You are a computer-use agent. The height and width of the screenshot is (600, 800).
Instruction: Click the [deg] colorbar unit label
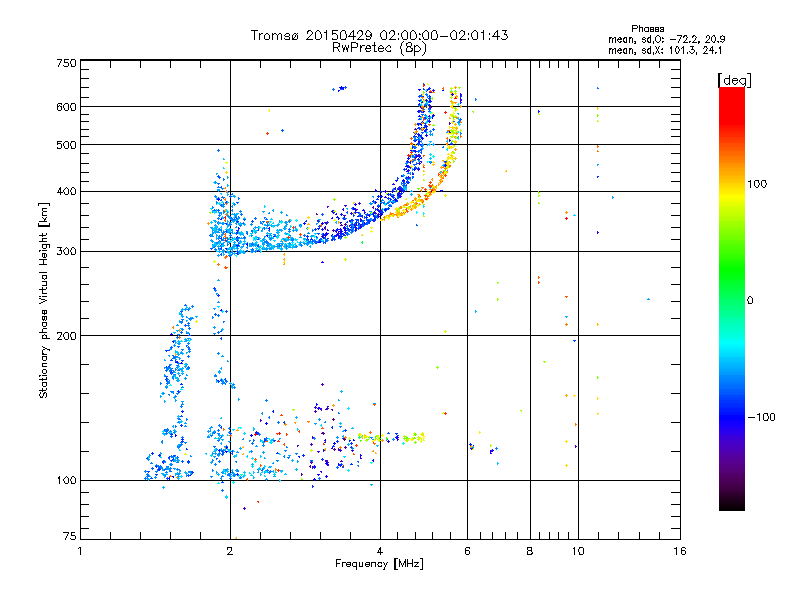coord(734,80)
